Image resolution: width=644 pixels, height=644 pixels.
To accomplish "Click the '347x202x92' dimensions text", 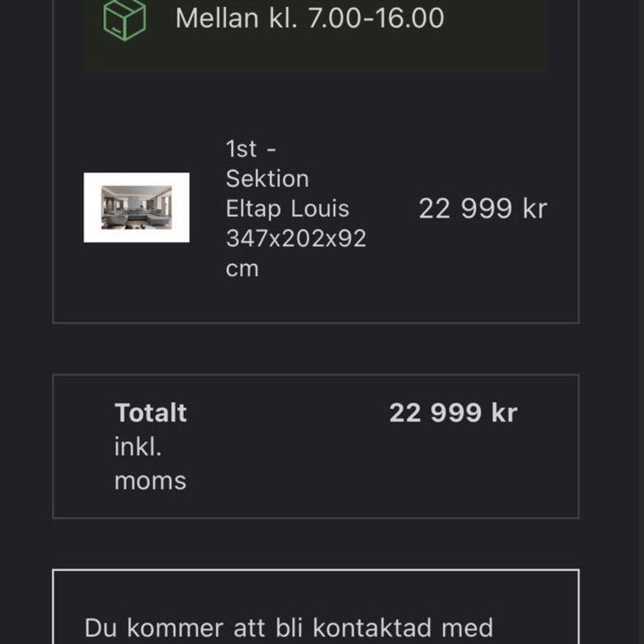I will tap(296, 239).
